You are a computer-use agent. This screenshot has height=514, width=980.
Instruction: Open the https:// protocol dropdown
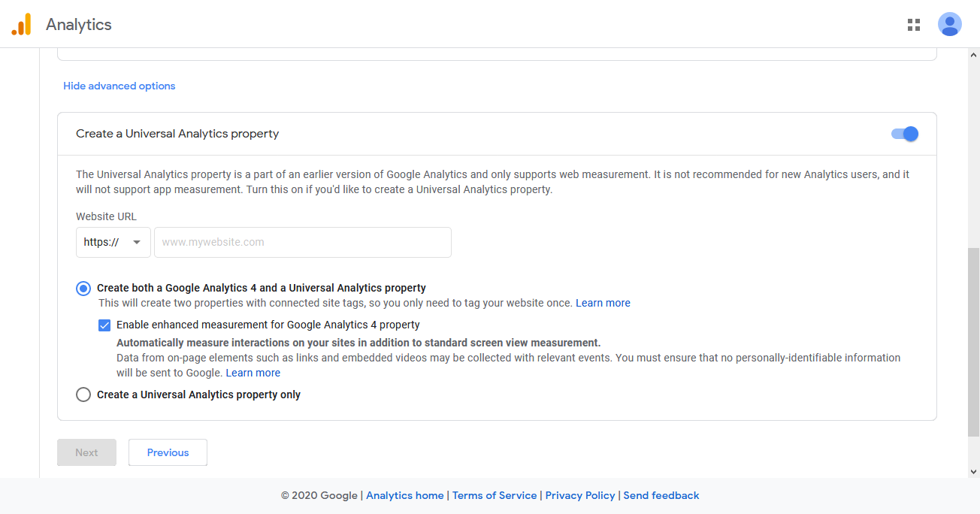tap(113, 242)
